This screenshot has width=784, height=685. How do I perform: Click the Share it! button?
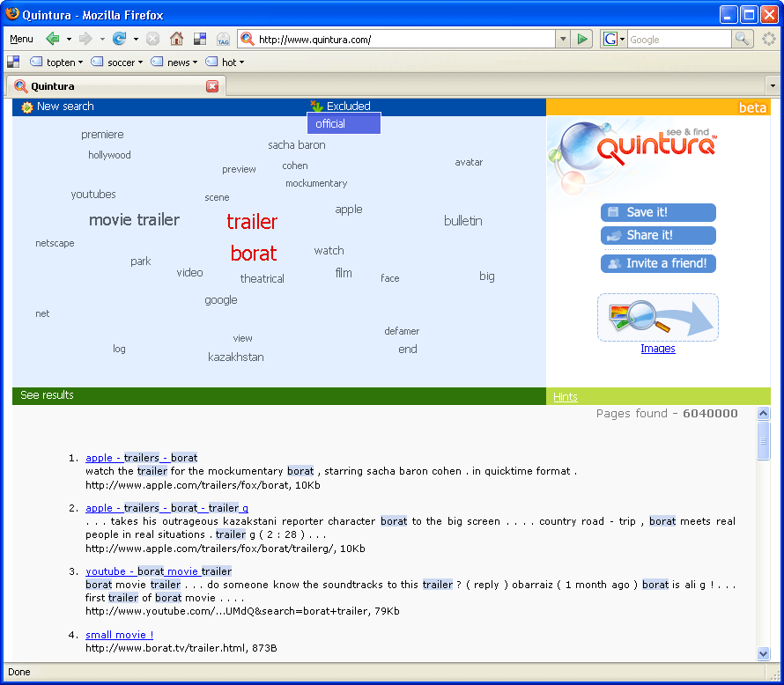click(658, 235)
